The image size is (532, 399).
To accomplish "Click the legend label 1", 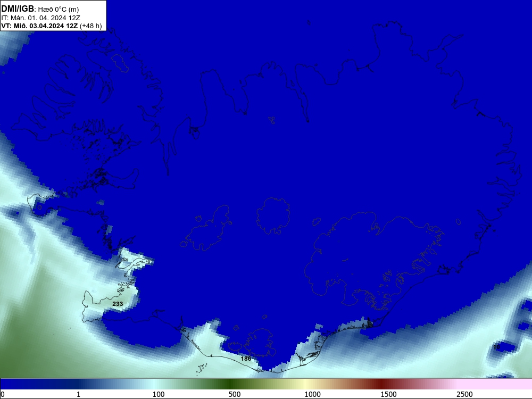I will pyautogui.click(x=78, y=394).
